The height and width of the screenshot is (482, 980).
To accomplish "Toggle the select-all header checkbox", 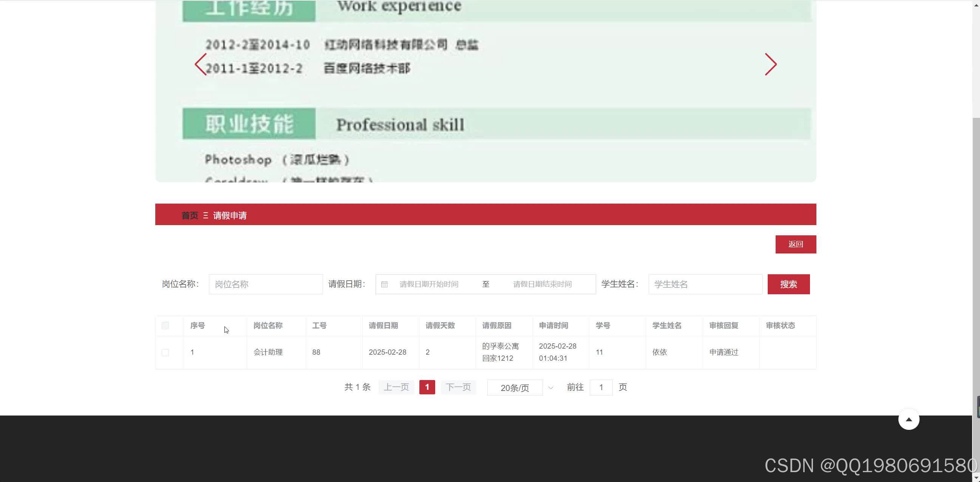I will pos(165,326).
